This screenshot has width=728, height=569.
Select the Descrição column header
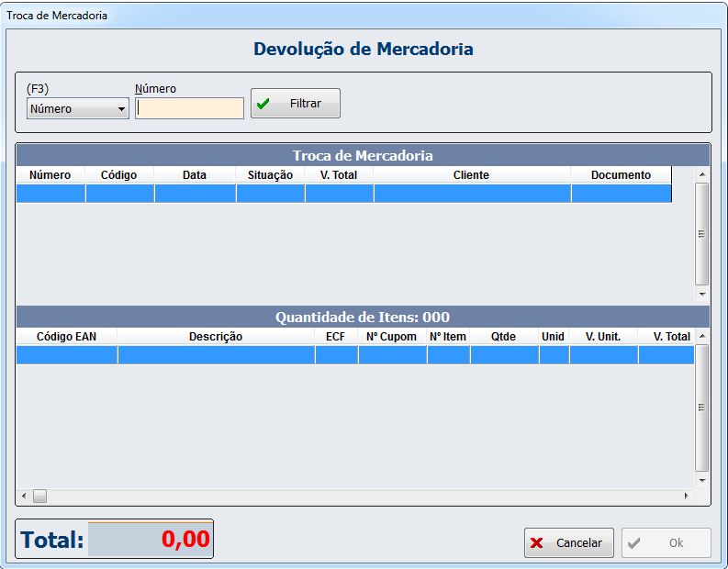click(x=216, y=337)
